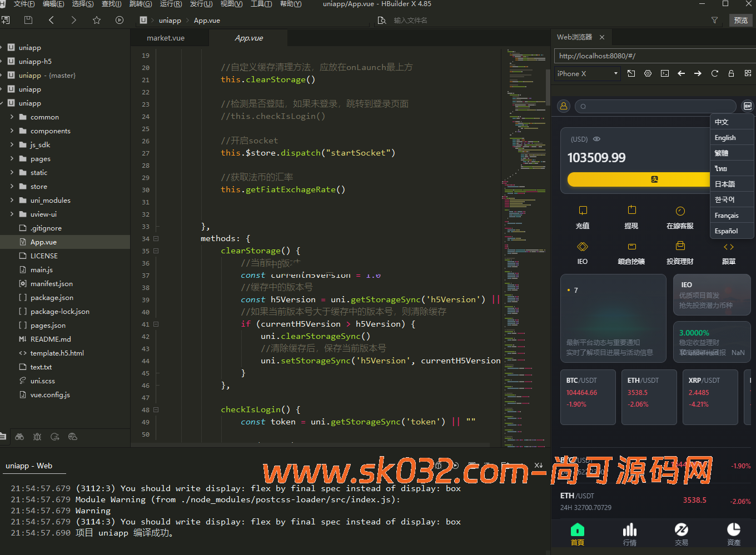Switch to the market.vue tab

tap(166, 38)
